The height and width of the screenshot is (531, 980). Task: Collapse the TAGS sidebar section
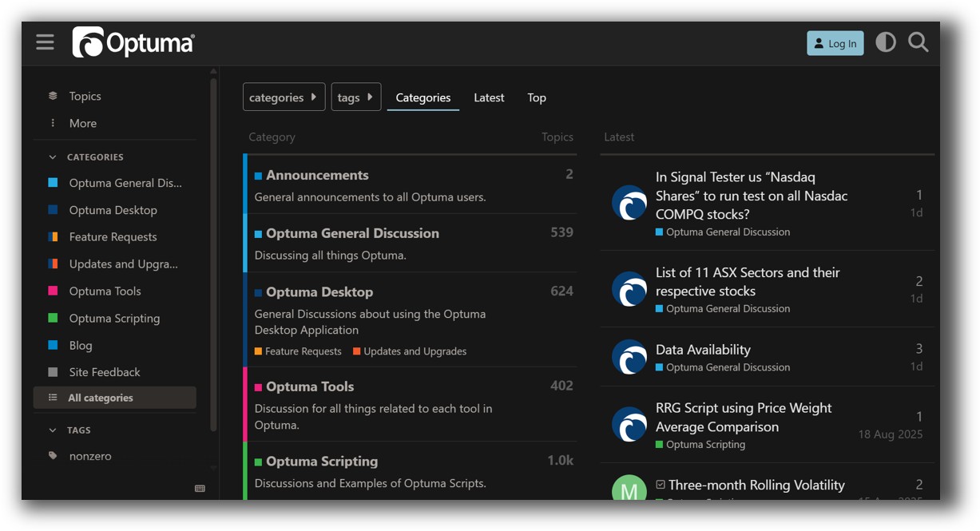pos(53,430)
